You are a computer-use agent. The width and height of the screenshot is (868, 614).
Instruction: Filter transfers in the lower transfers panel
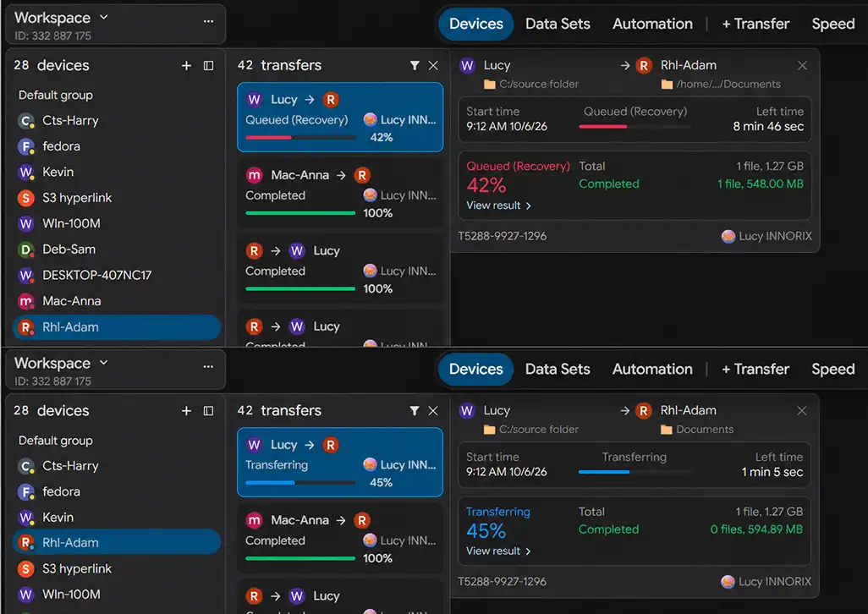point(414,410)
